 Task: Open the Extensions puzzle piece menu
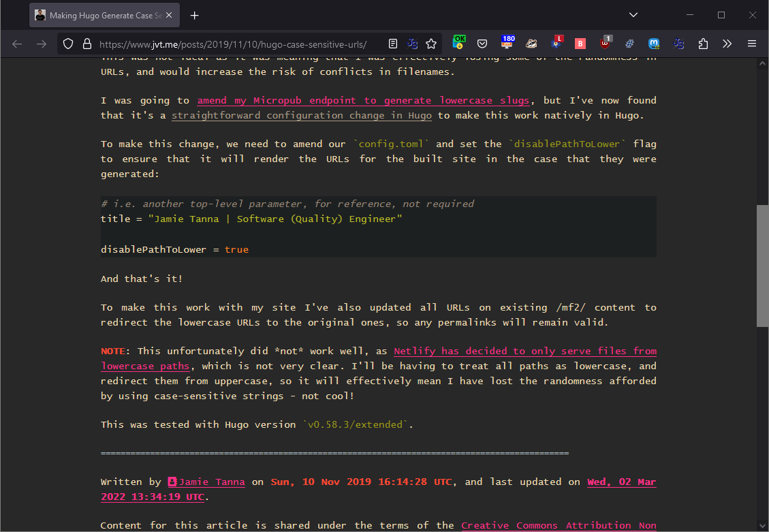click(x=703, y=44)
